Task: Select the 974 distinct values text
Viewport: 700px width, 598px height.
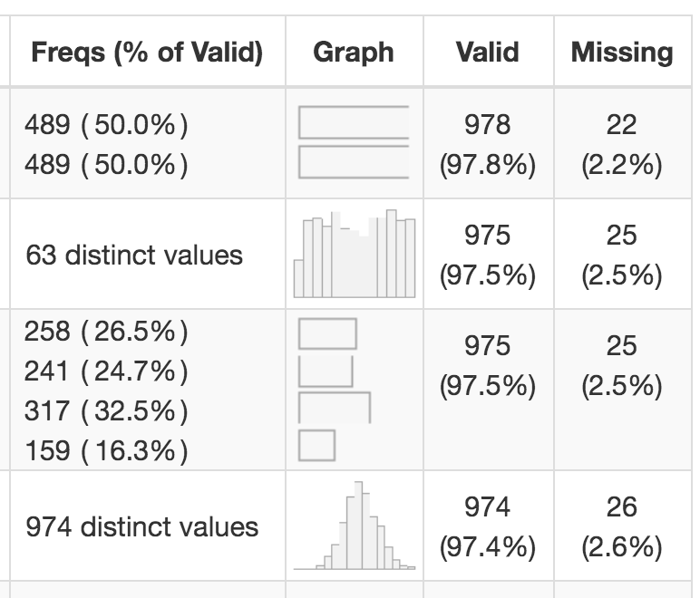Action: pyautogui.click(x=141, y=526)
